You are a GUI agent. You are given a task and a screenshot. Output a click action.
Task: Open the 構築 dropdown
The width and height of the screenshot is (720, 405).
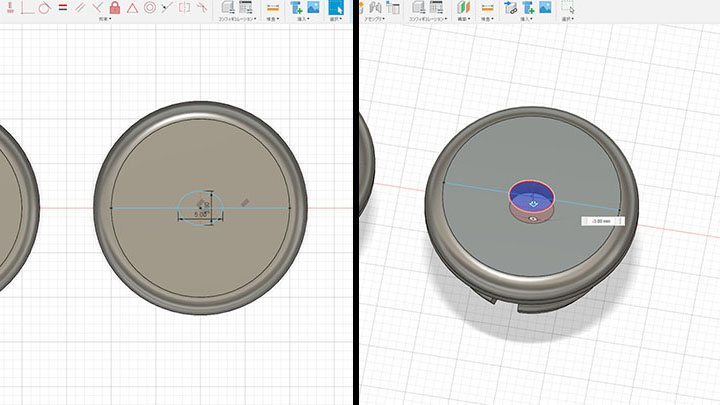pyautogui.click(x=464, y=19)
